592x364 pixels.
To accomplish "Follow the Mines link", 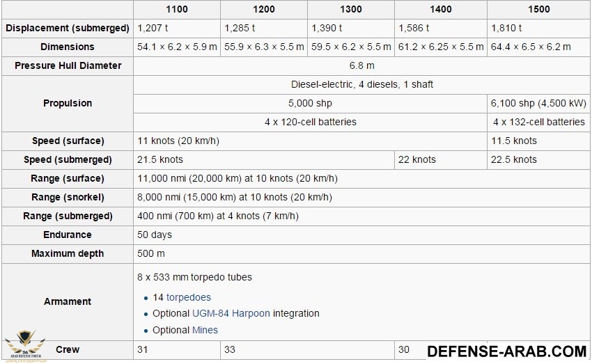I will click(205, 330).
